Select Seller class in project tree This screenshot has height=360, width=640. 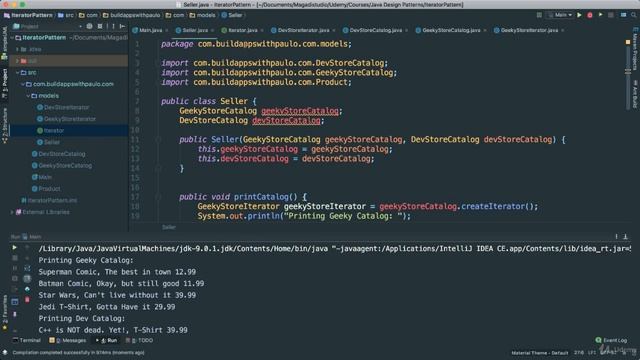(49, 142)
